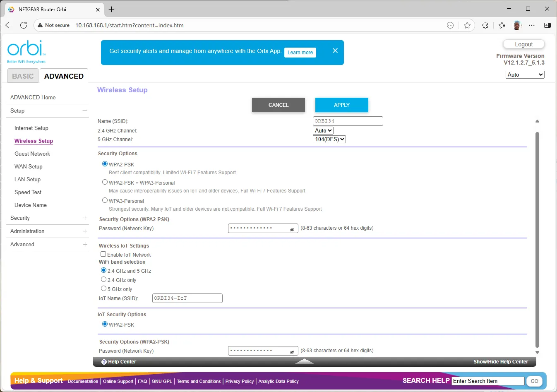Select WPA3-Personal security option
The image size is (557, 392).
tap(105, 200)
